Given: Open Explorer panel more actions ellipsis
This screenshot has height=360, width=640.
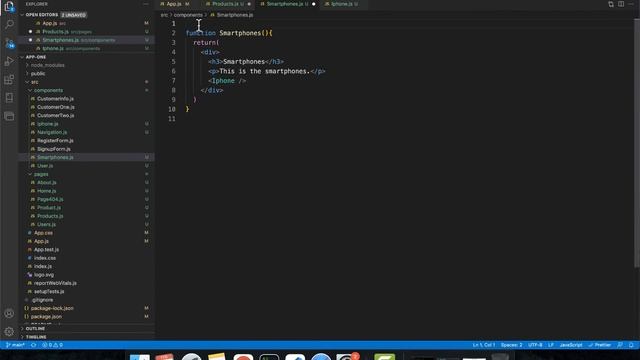Looking at the screenshot, I should [146, 4].
